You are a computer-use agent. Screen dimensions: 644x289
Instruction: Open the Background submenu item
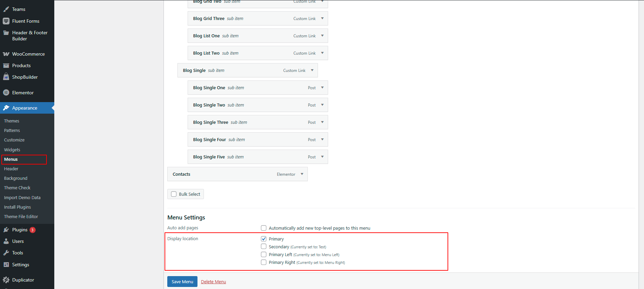16,178
